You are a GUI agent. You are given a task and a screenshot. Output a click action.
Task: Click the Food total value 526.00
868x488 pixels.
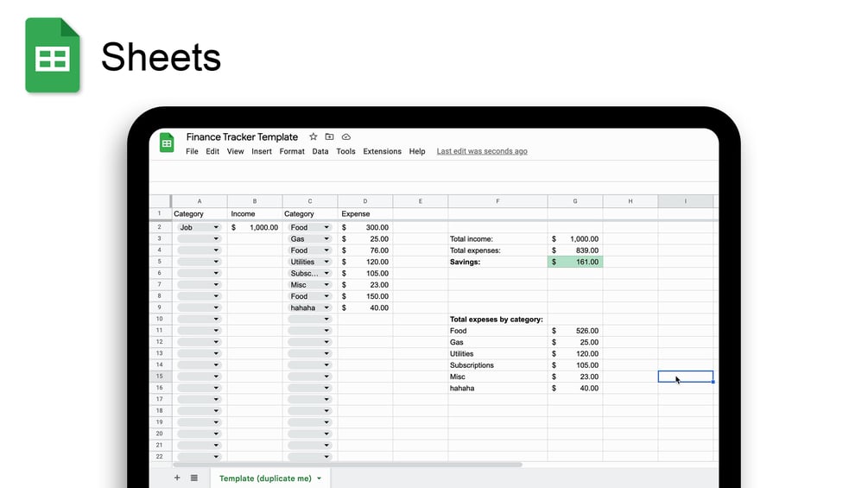tap(575, 331)
